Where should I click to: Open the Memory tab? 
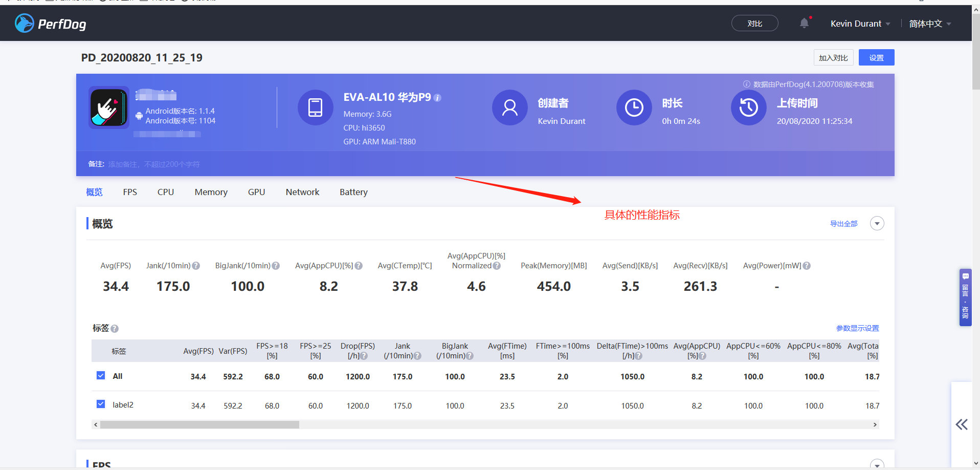(211, 192)
